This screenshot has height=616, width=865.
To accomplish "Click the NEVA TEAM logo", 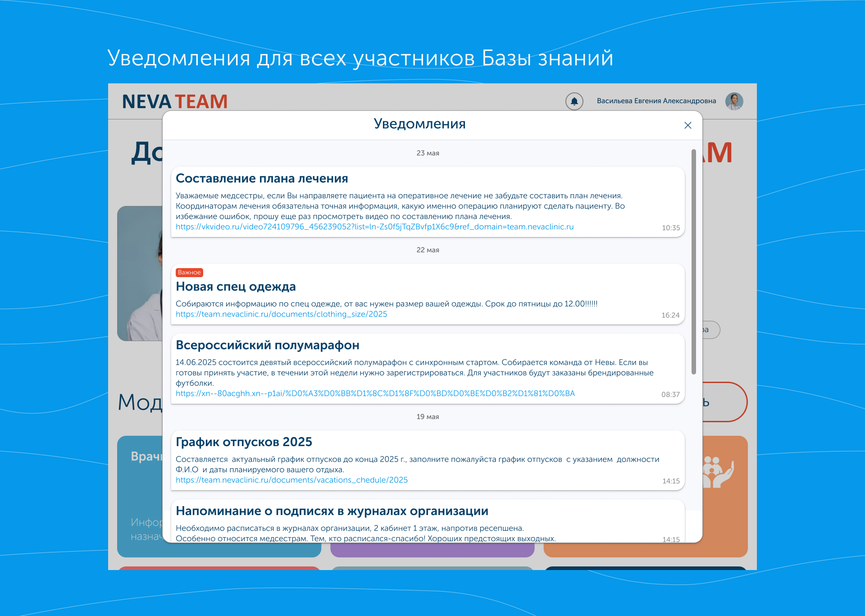I will [175, 102].
